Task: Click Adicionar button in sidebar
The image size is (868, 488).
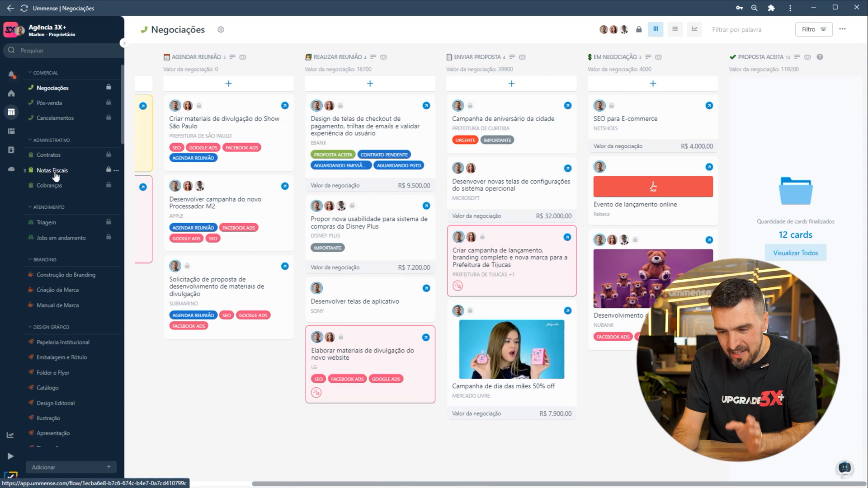Action: click(x=71, y=467)
